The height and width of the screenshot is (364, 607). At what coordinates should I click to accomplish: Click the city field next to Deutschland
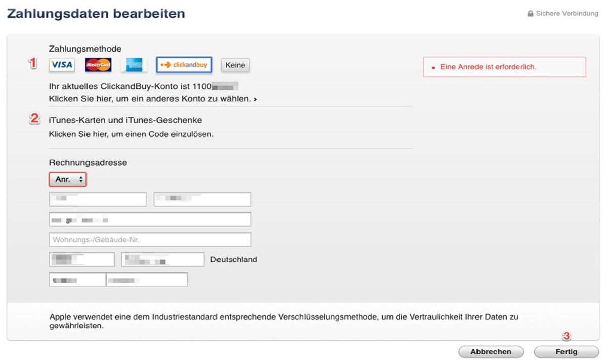162,259
